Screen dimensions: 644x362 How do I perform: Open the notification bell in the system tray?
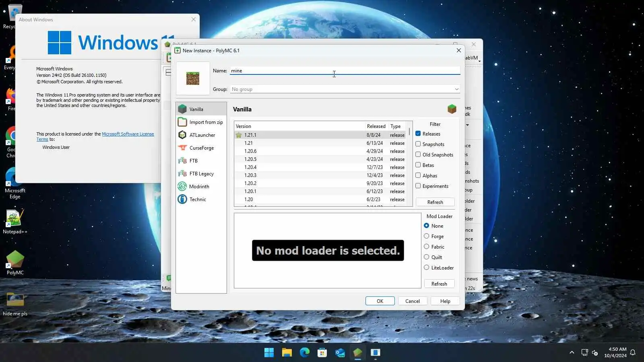[x=633, y=352]
